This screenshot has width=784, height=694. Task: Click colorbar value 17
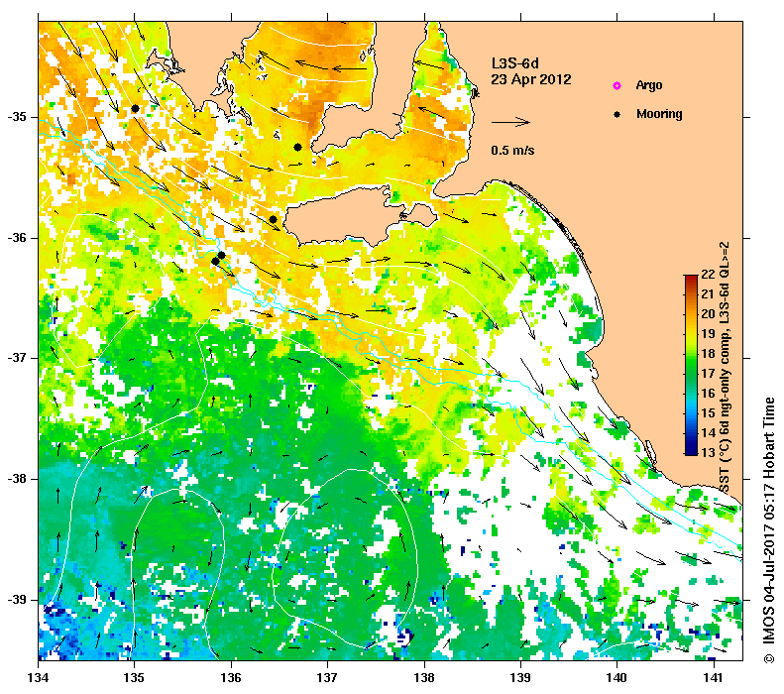(x=708, y=374)
